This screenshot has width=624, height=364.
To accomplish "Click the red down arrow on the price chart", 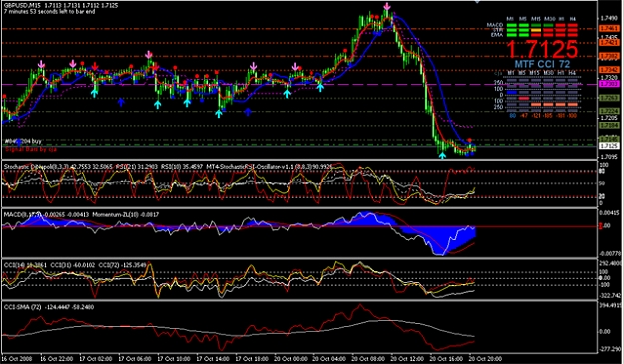I will (x=95, y=66).
